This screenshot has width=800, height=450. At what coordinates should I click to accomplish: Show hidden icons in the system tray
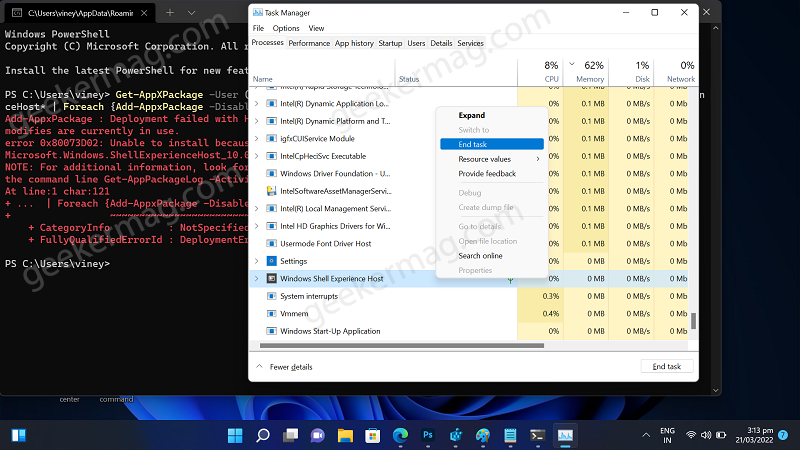(x=646, y=435)
